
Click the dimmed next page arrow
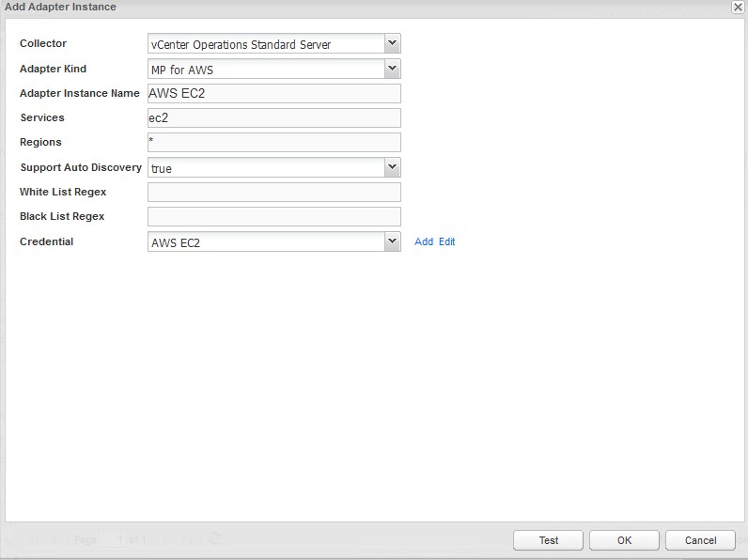[x=165, y=539]
